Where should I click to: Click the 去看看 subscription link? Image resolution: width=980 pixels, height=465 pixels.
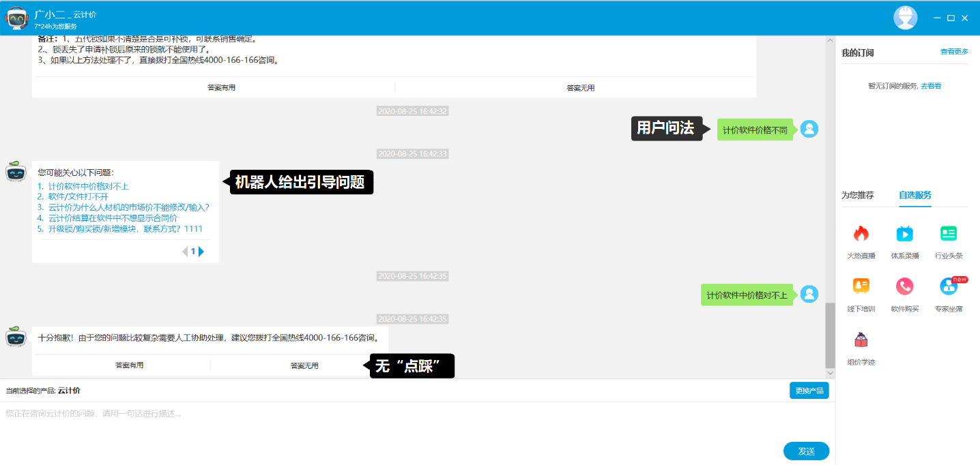[x=931, y=86]
